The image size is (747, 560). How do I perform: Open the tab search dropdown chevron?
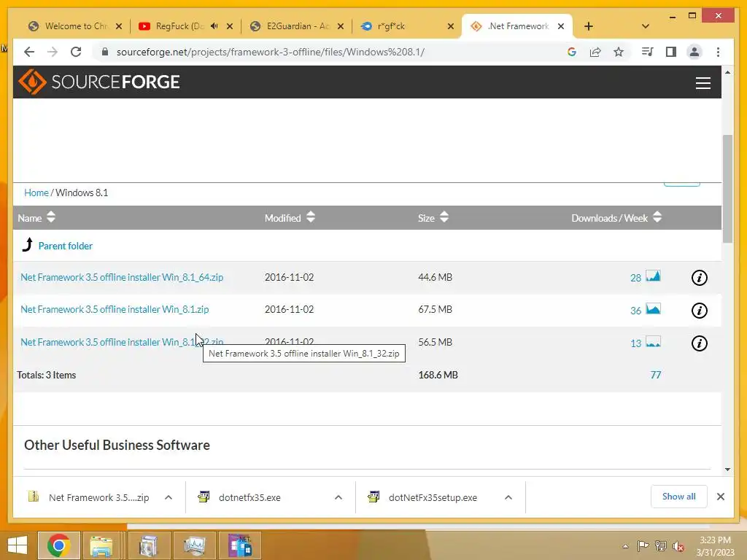646,26
